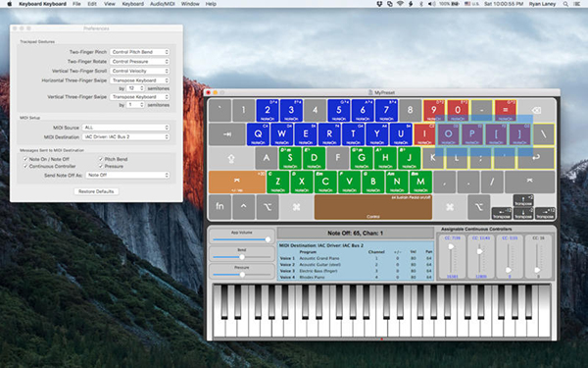Click the red 9 key
The image size is (588, 368).
click(434, 110)
